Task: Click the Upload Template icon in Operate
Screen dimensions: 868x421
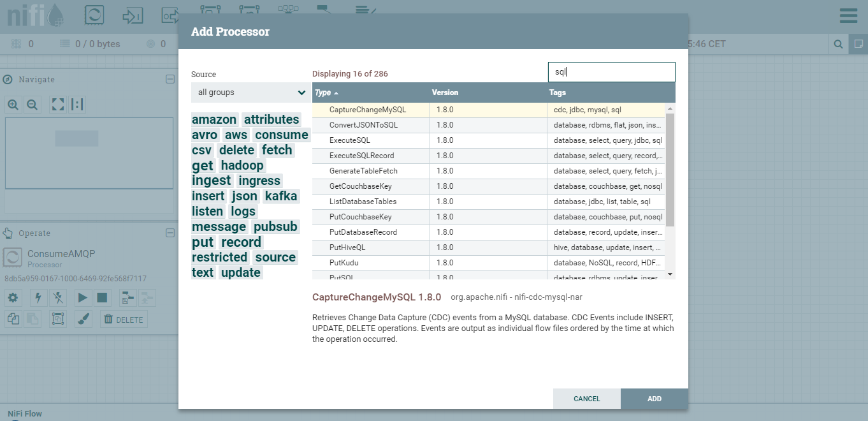Action: point(148,297)
